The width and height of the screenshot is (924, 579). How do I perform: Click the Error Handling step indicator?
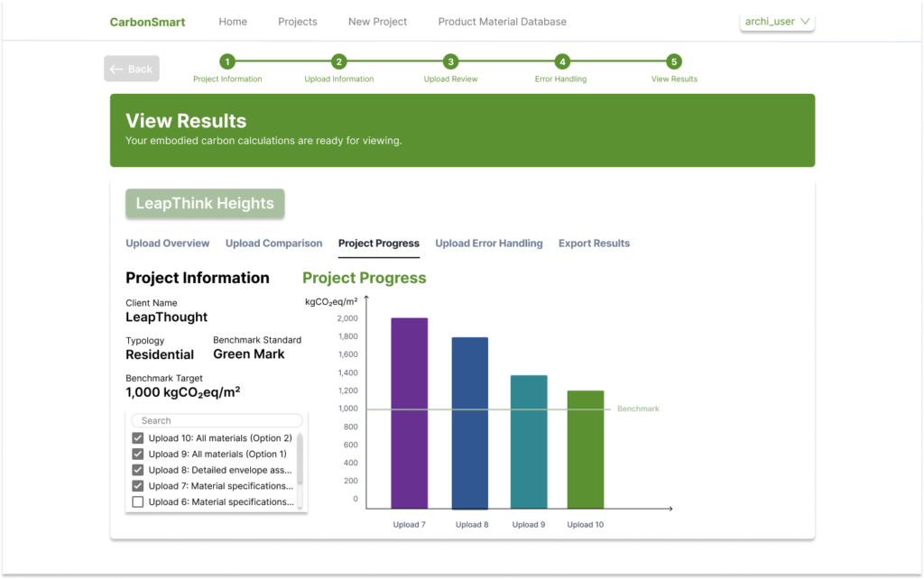pos(561,63)
